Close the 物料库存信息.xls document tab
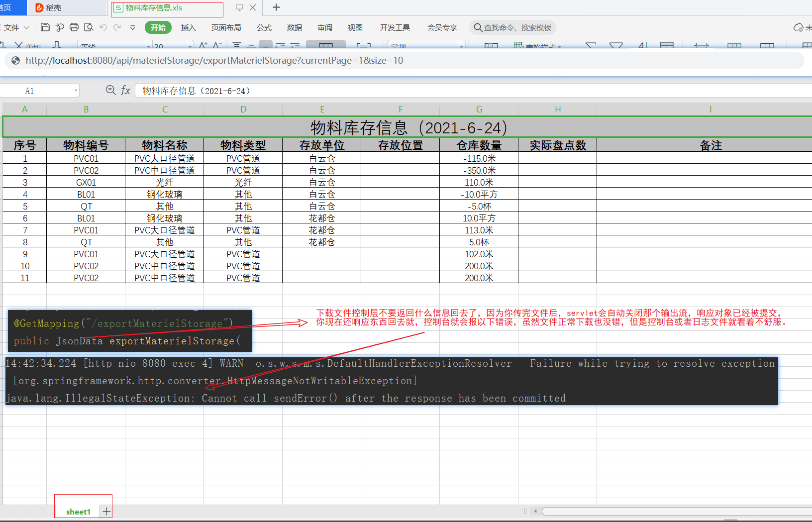The height and width of the screenshot is (522, 812). (x=253, y=7)
